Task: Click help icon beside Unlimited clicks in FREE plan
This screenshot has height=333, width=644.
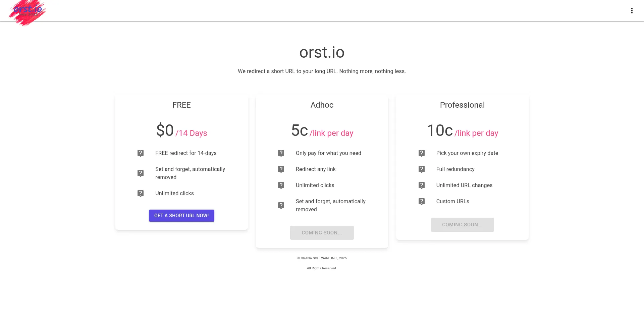Action: coord(141,193)
